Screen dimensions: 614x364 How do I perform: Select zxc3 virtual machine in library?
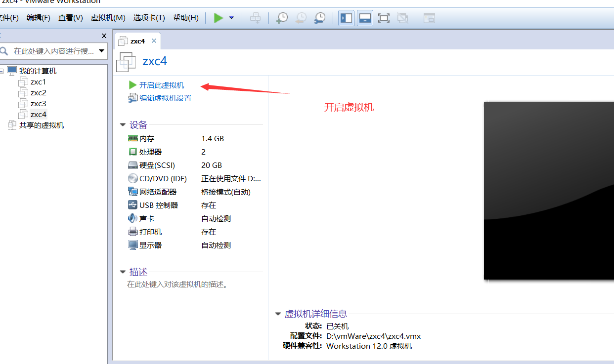38,104
